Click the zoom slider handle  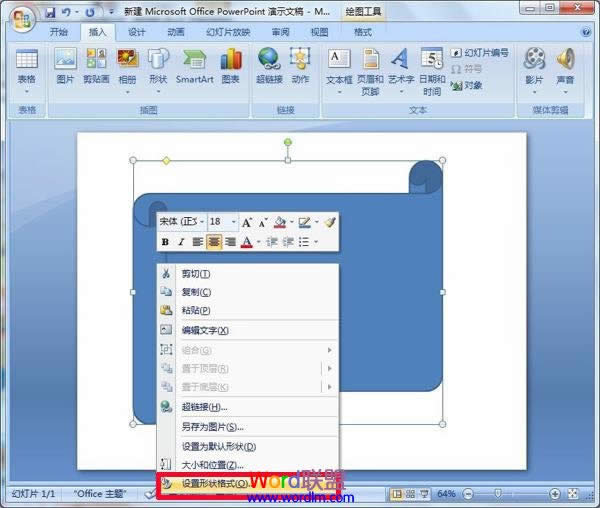497,494
